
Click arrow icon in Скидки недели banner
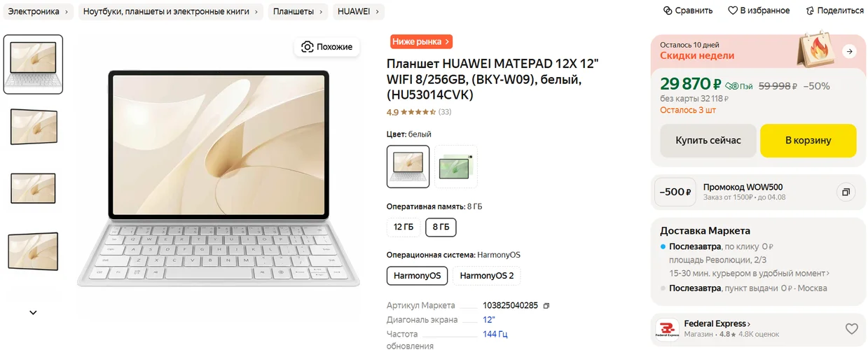pos(849,52)
